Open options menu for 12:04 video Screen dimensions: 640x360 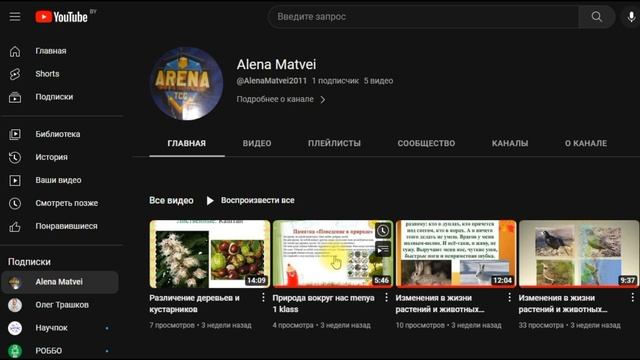[509, 298]
